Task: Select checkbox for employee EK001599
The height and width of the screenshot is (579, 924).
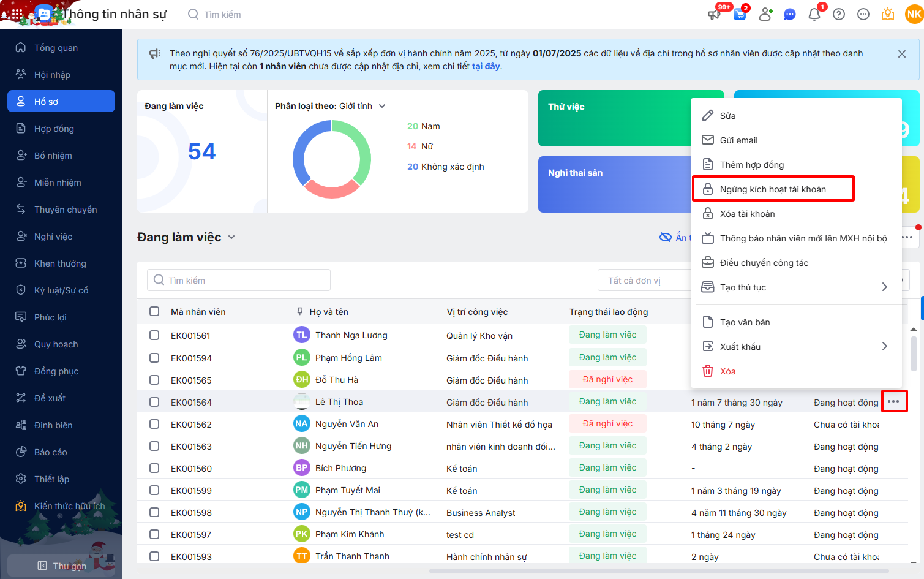Action: point(154,490)
